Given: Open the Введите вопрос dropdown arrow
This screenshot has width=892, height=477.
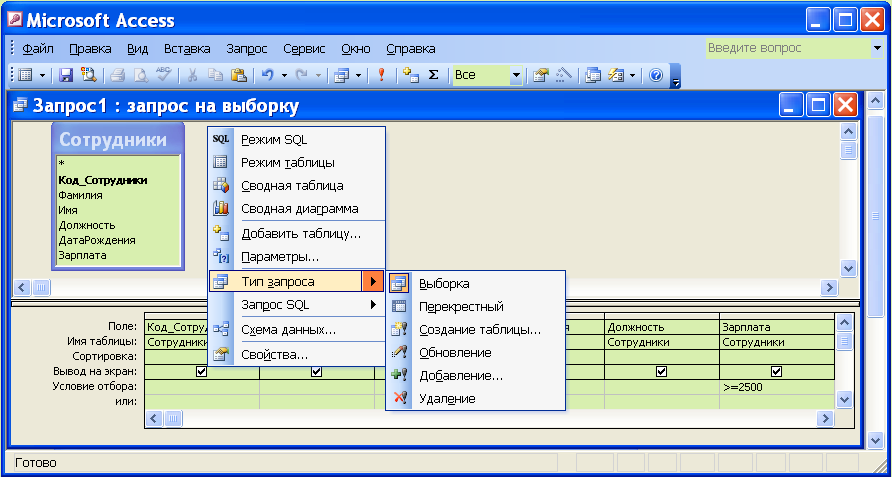Looking at the screenshot, I should [877, 48].
